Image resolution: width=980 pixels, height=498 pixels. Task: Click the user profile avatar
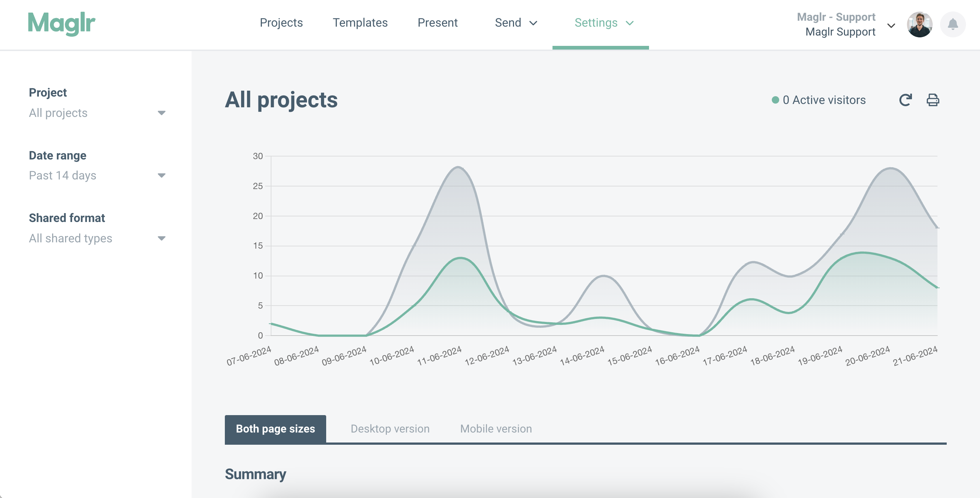(919, 25)
